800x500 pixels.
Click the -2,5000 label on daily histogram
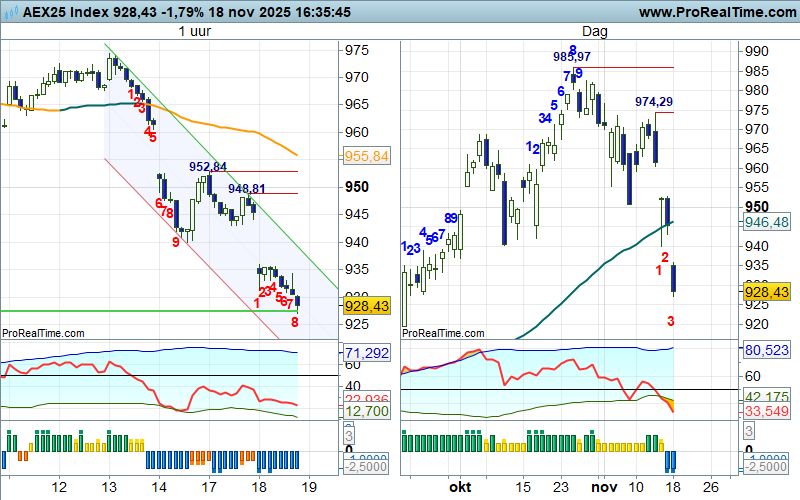tap(765, 467)
